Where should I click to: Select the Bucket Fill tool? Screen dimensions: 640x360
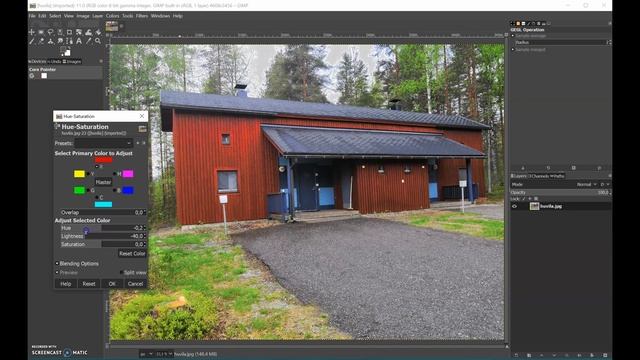[98, 32]
